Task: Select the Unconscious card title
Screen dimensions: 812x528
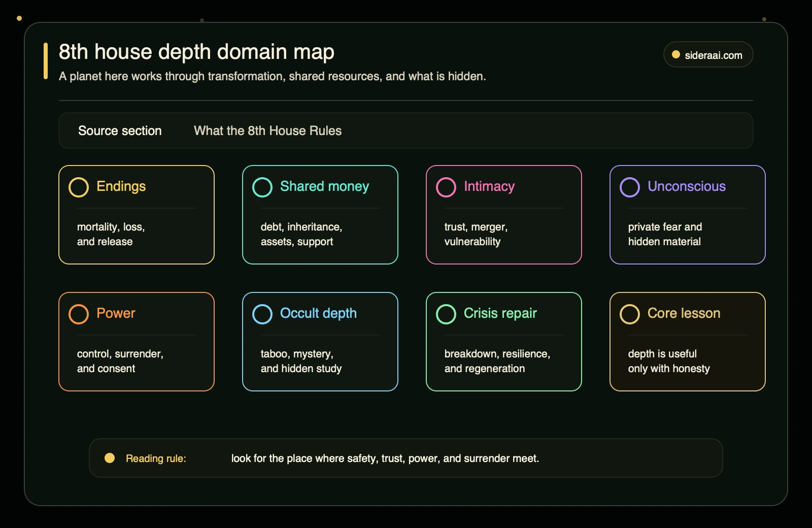Action: 687,187
